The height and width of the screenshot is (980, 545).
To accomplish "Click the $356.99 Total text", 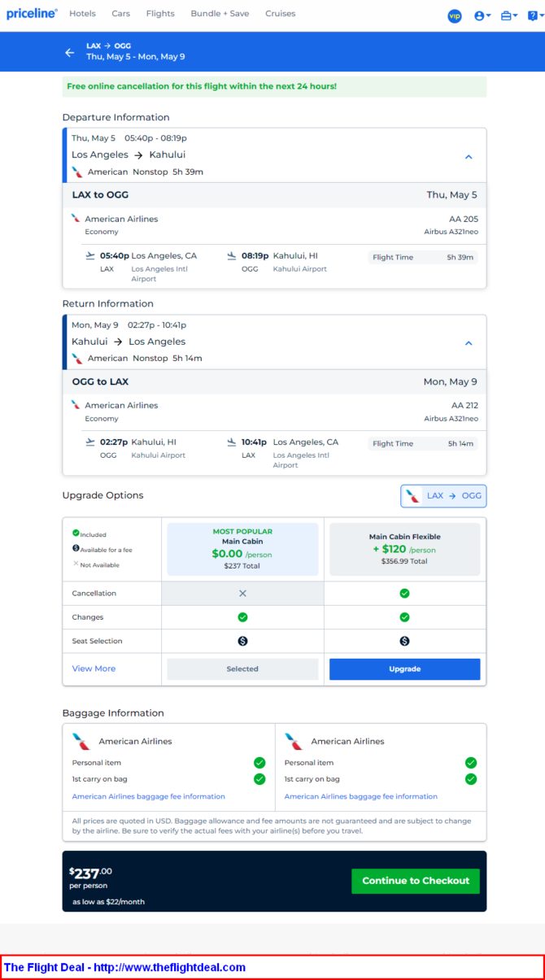I will pos(404,561).
